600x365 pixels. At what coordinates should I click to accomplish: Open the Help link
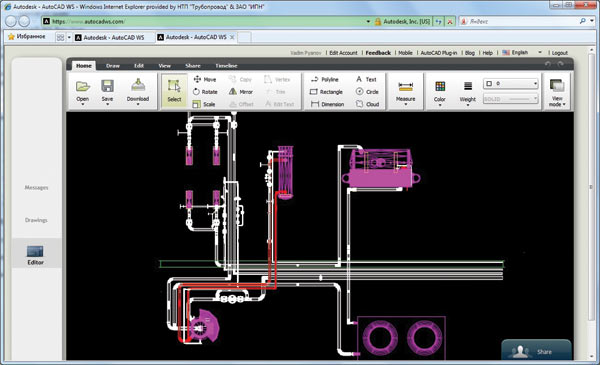488,53
